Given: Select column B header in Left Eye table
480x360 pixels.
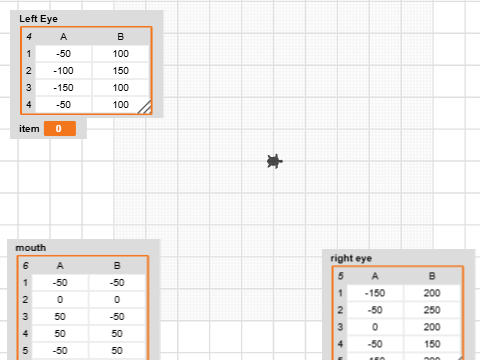Looking at the screenshot, I should tap(121, 37).
